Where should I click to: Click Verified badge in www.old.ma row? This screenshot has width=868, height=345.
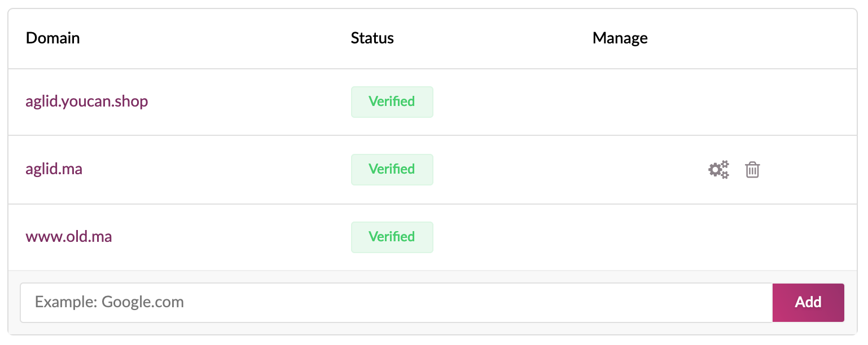392,237
